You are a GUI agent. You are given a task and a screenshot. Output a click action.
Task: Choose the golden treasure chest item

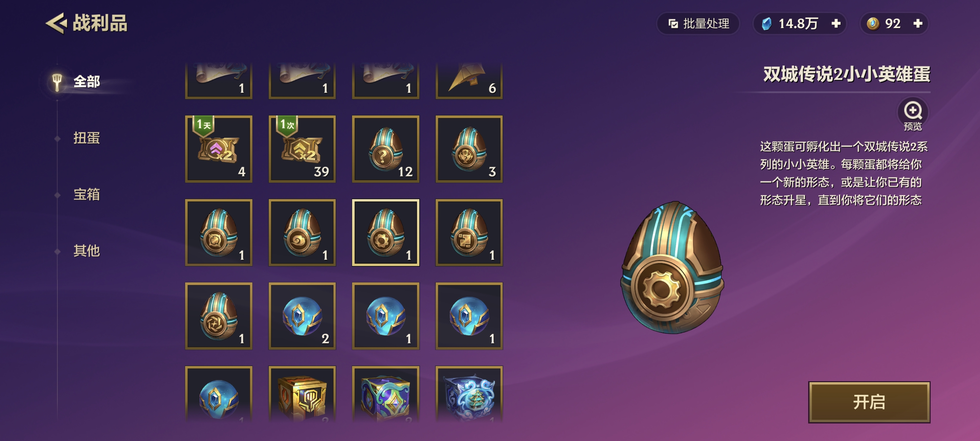[302, 394]
